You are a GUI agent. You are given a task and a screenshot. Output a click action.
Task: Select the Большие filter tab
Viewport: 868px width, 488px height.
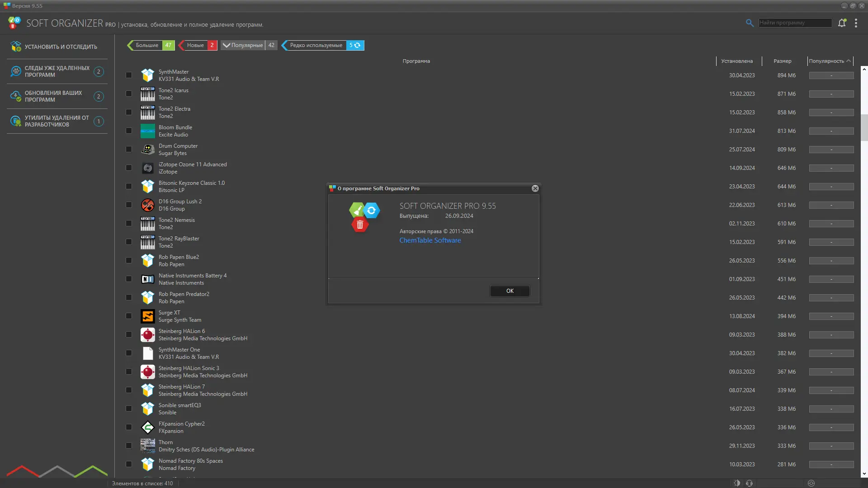click(x=147, y=45)
